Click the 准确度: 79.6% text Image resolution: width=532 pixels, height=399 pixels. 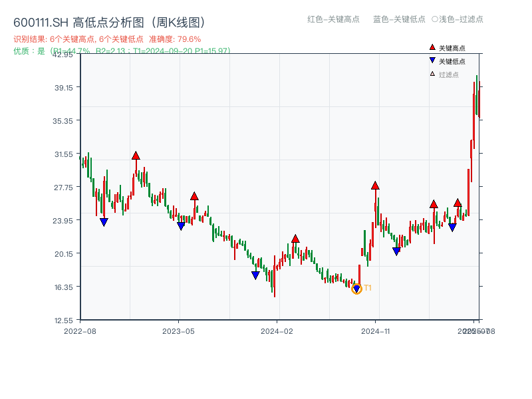(x=175, y=39)
